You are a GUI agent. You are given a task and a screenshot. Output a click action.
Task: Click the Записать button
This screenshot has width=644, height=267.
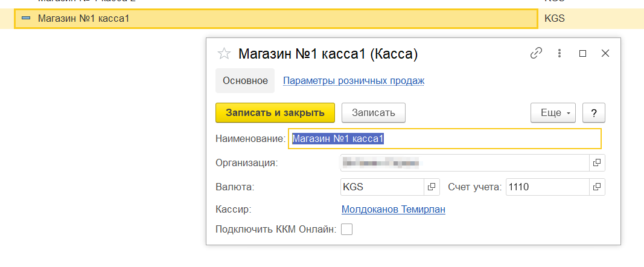(x=373, y=112)
